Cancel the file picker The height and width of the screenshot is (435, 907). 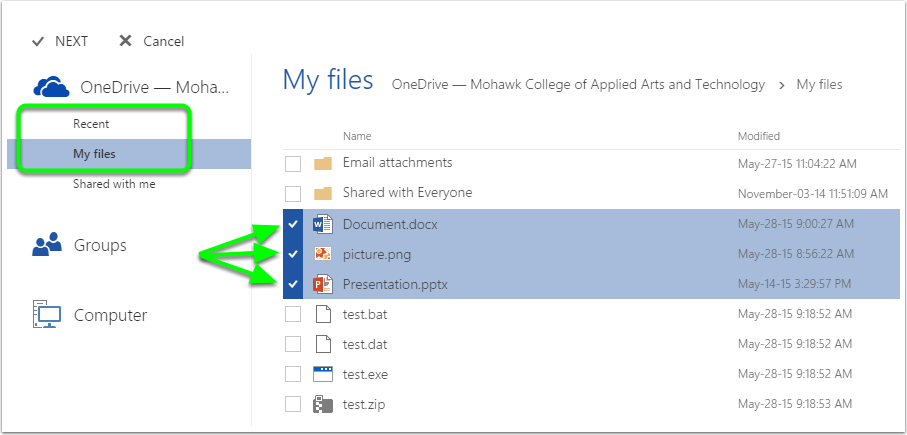(x=152, y=41)
